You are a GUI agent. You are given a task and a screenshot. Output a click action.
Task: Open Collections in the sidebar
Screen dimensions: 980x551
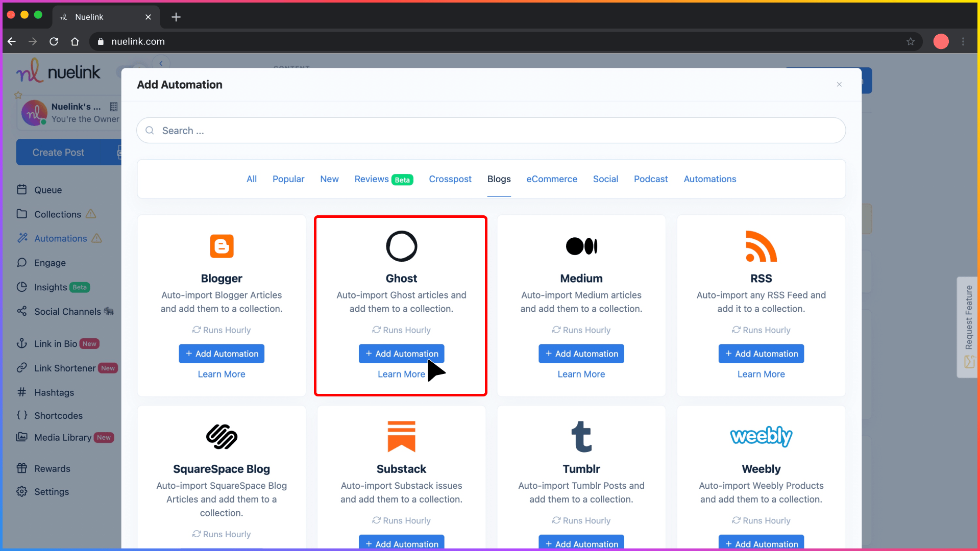[x=56, y=214]
